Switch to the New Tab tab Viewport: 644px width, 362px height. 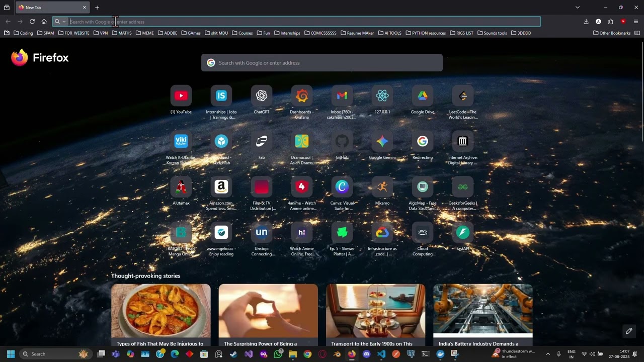(52, 8)
